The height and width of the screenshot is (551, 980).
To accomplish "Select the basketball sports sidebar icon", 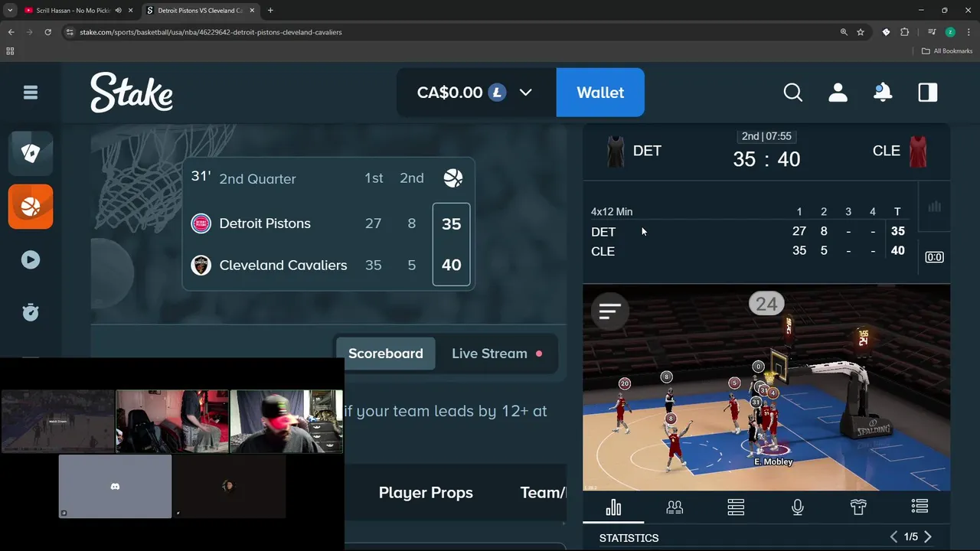I will [31, 207].
